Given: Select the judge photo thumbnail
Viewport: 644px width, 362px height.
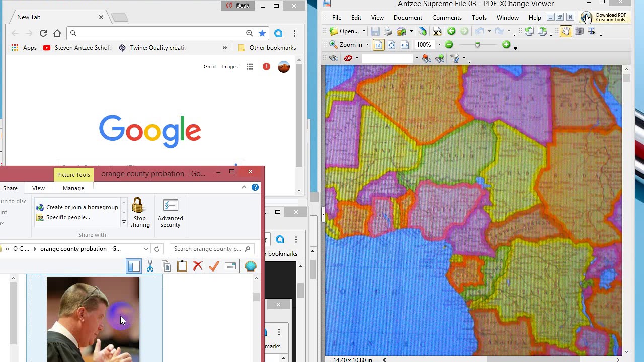Looking at the screenshot, I should click(93, 319).
